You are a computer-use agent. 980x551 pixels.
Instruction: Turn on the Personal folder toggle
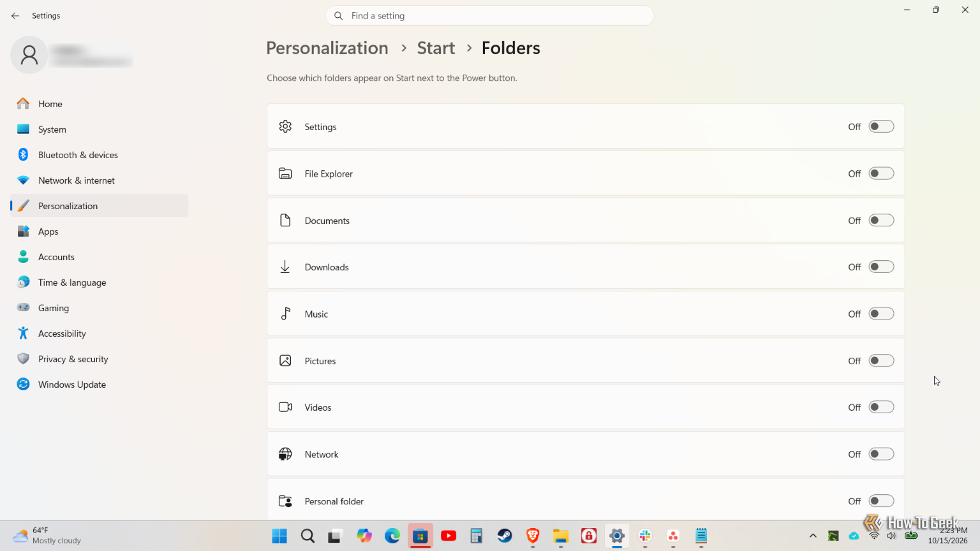point(881,501)
